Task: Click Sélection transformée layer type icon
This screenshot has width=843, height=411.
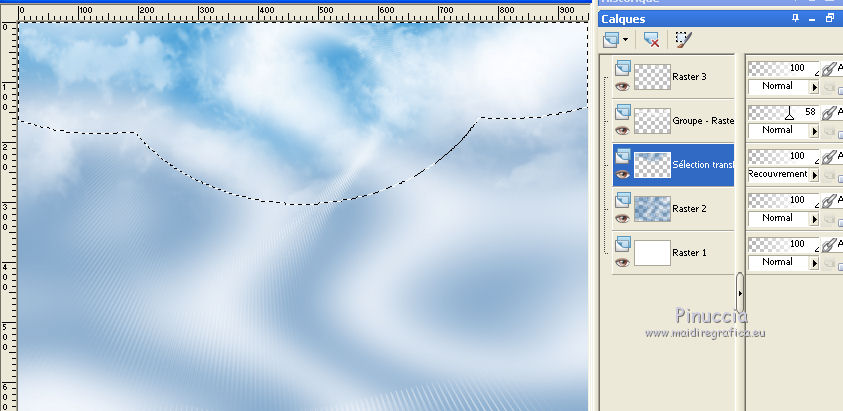Action: [x=623, y=155]
